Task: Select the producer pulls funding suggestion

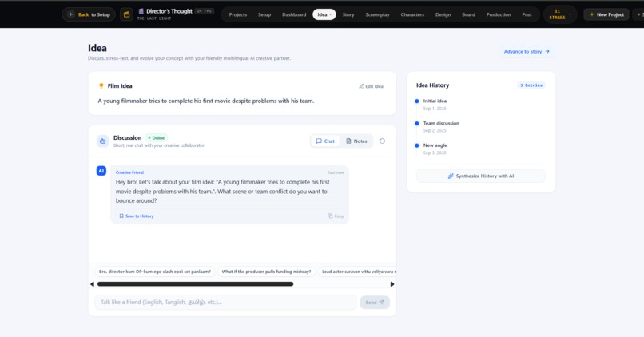Action: pyautogui.click(x=266, y=272)
